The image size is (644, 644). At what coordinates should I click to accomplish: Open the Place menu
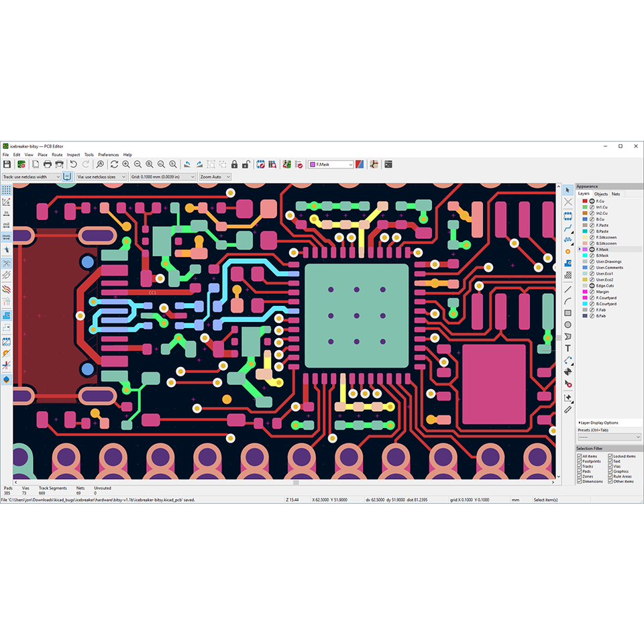[42, 155]
